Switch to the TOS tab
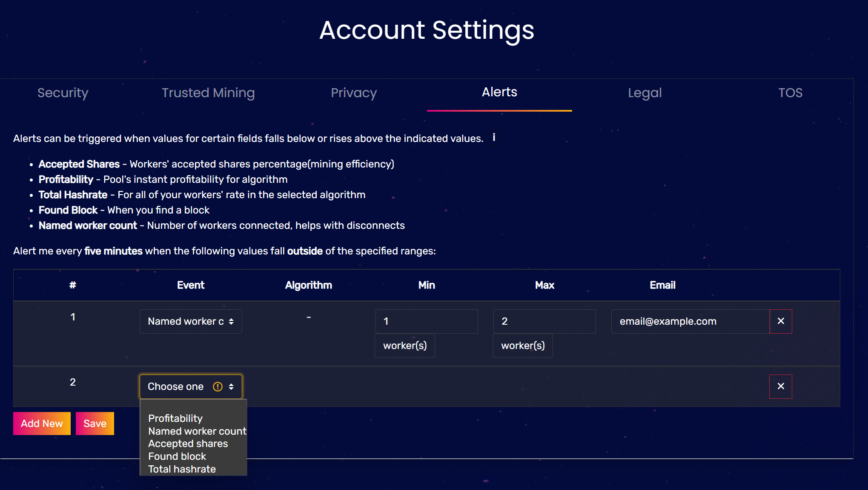The width and height of the screenshot is (868, 490). click(790, 93)
